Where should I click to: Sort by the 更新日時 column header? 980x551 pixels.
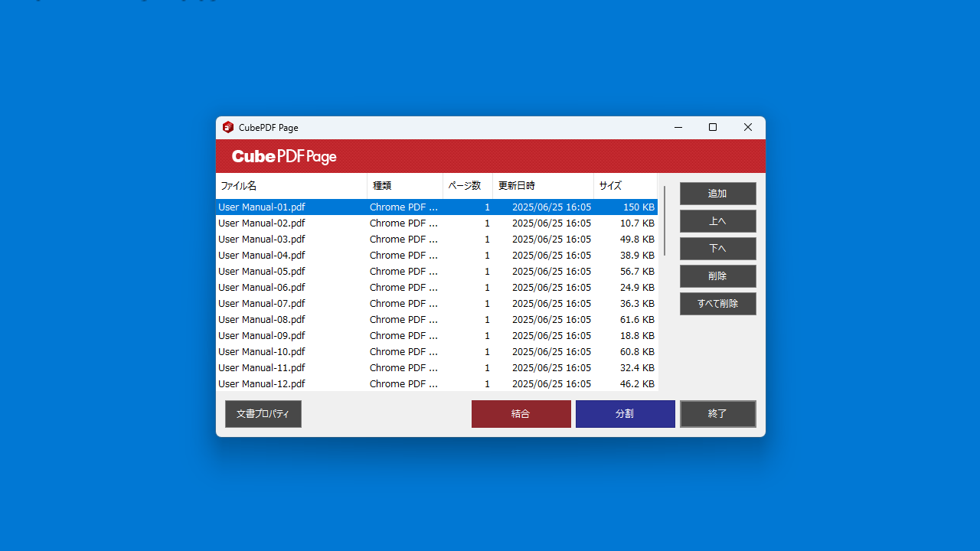(x=544, y=186)
